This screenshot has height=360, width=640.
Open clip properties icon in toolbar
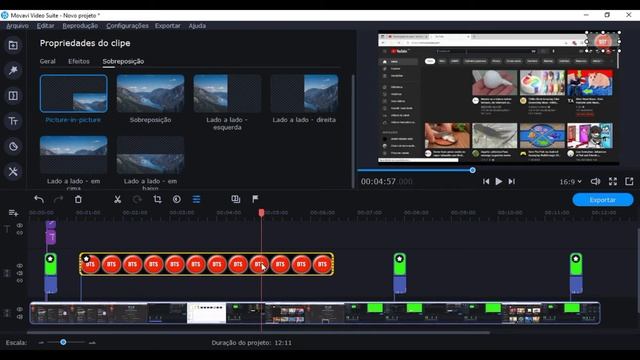(x=196, y=199)
